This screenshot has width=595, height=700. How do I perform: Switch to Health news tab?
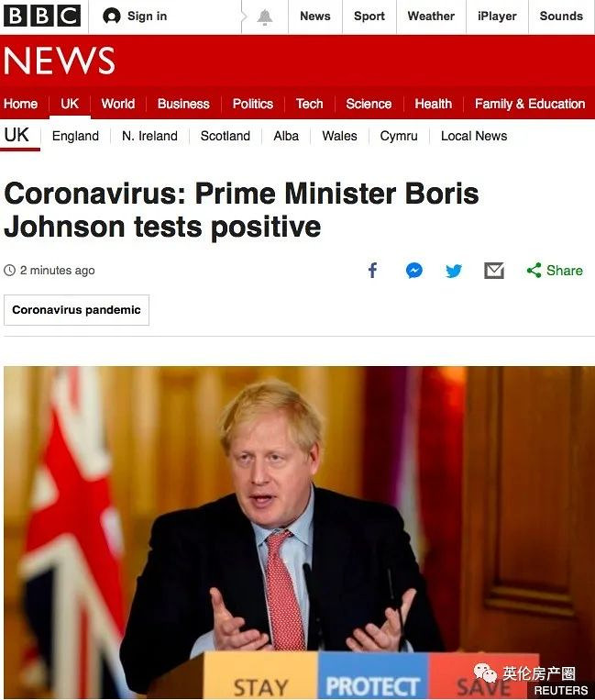(433, 104)
